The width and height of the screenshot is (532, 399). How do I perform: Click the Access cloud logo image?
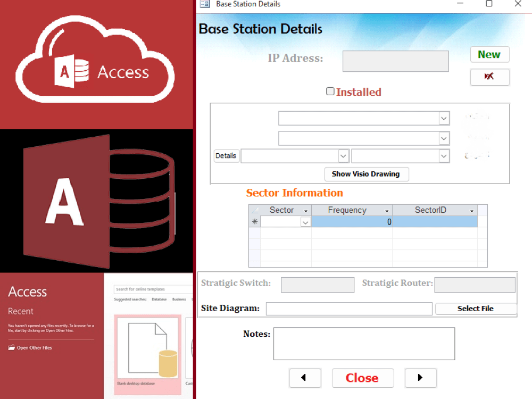point(95,60)
